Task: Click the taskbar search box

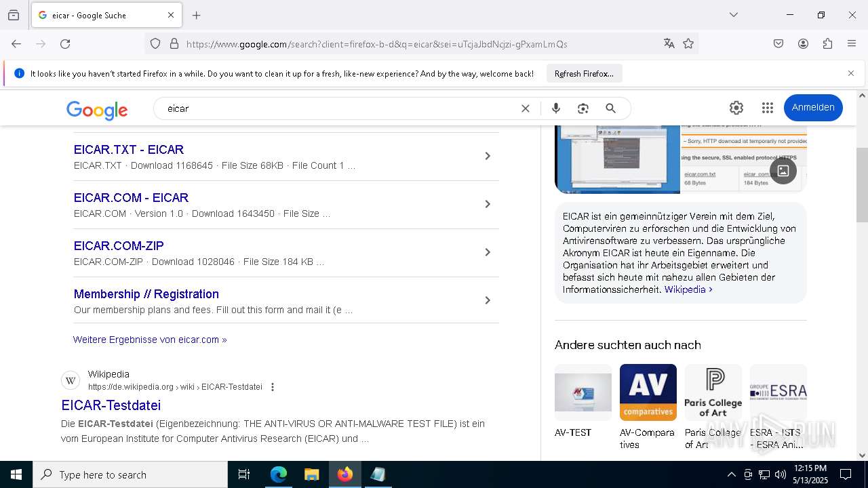Action: pyautogui.click(x=130, y=474)
